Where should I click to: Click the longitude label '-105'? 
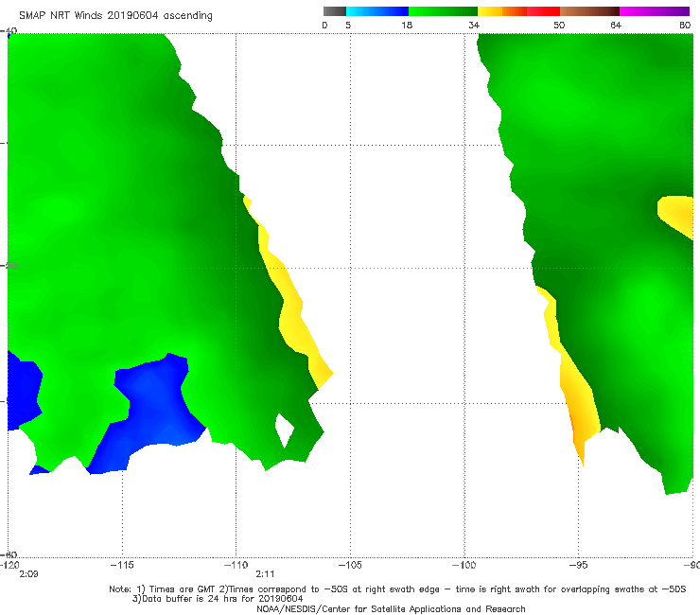tap(350, 565)
